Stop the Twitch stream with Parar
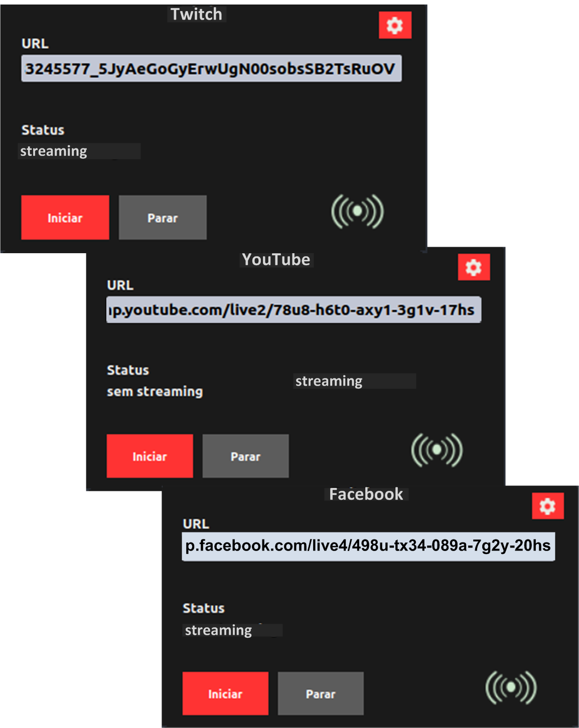Screen dimensions: 579x728 click(163, 218)
